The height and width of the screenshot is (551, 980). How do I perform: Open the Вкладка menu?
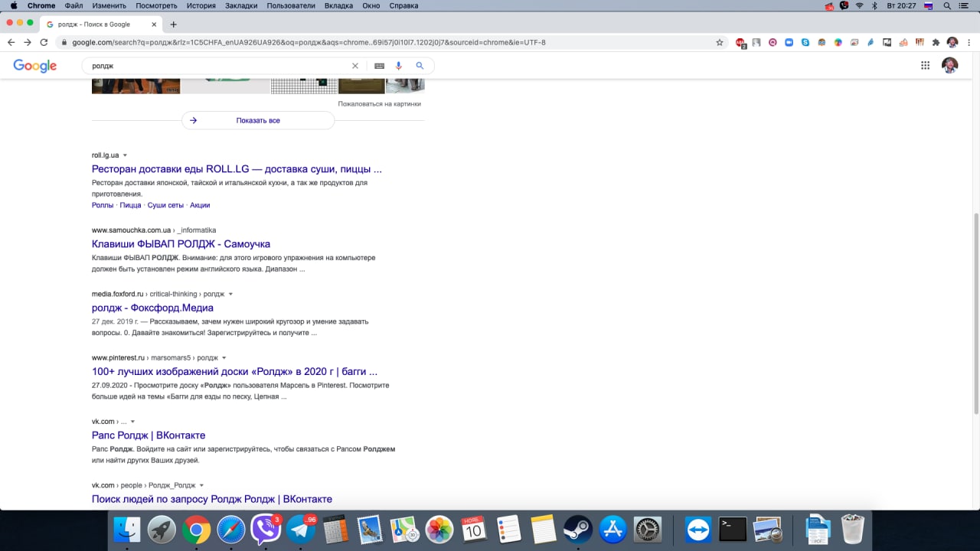[x=338, y=5]
